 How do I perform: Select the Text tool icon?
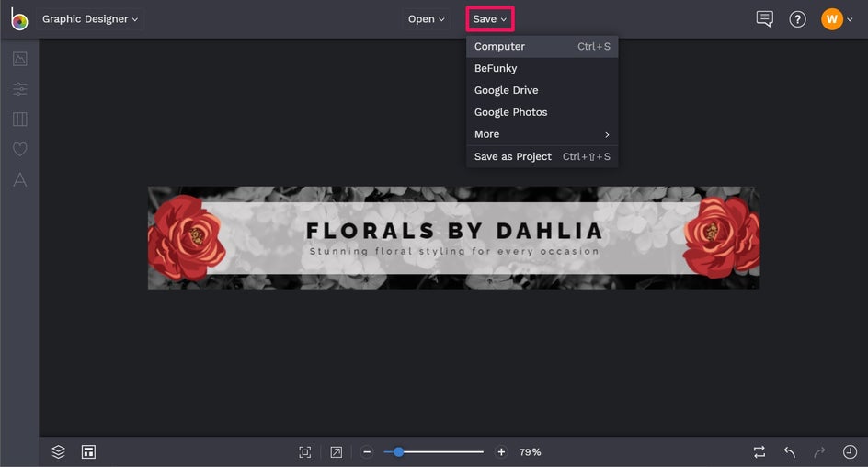[x=20, y=179]
